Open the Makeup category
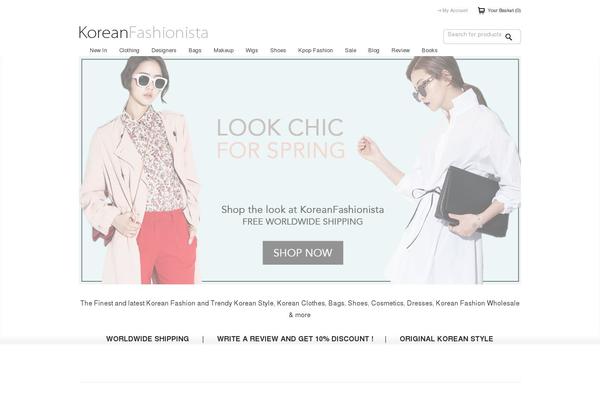600x400 pixels. click(x=223, y=50)
